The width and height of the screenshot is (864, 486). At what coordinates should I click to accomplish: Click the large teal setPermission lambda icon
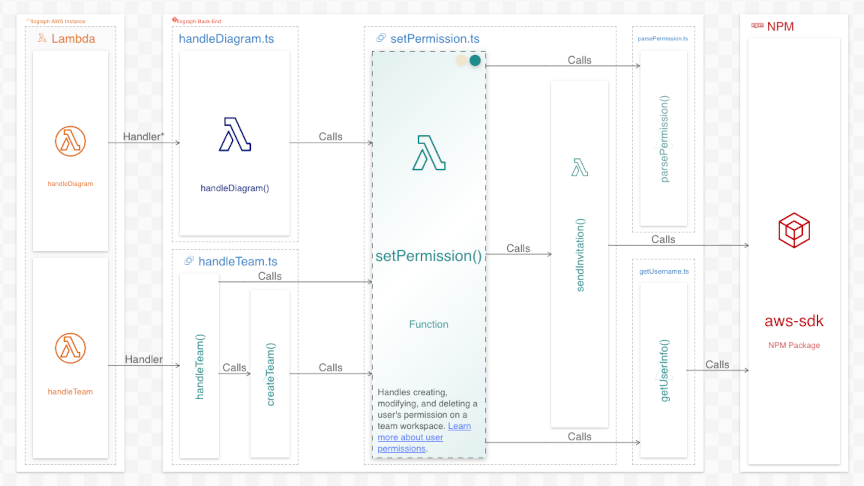(x=429, y=153)
